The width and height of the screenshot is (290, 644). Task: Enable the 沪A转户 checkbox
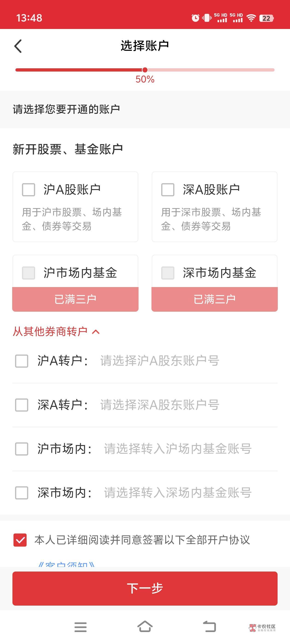22,361
